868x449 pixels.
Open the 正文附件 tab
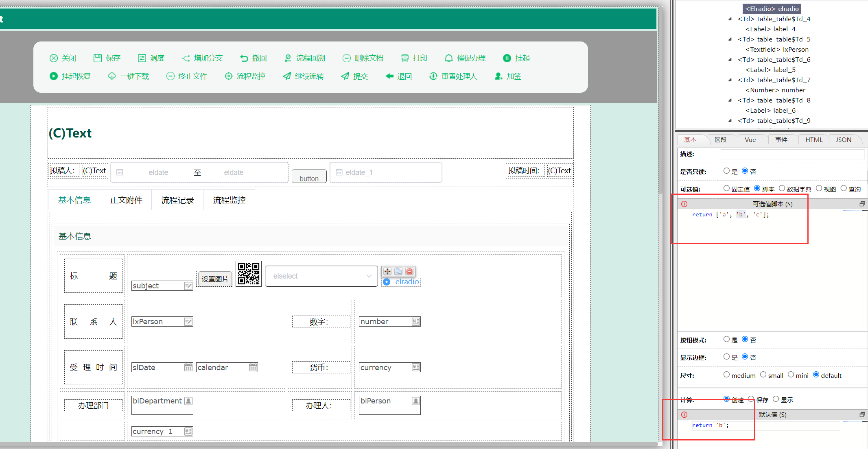pyautogui.click(x=126, y=200)
